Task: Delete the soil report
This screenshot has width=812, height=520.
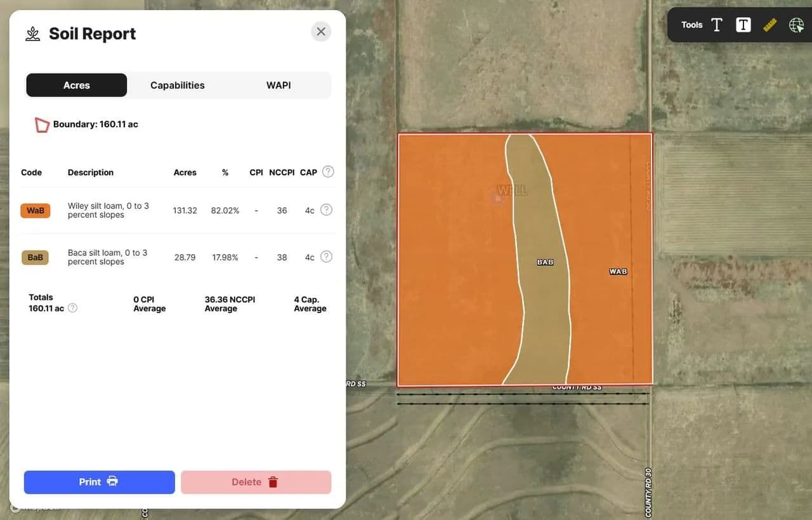Action: [x=256, y=482]
